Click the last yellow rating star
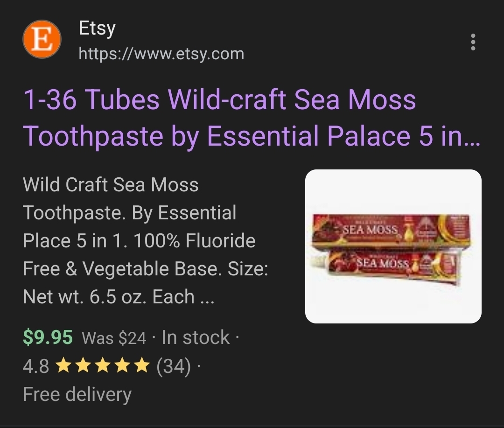The height and width of the screenshot is (428, 504). coord(142,366)
